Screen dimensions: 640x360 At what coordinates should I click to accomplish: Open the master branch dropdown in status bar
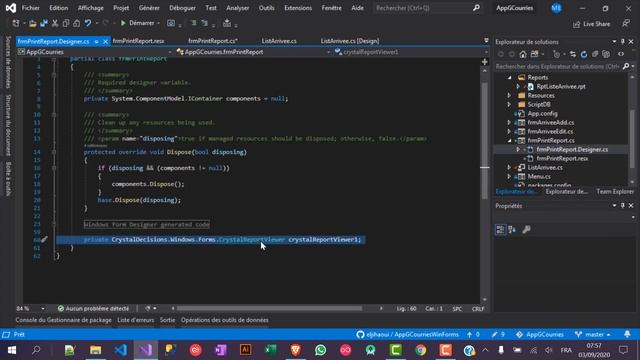pyautogui.click(x=593, y=334)
